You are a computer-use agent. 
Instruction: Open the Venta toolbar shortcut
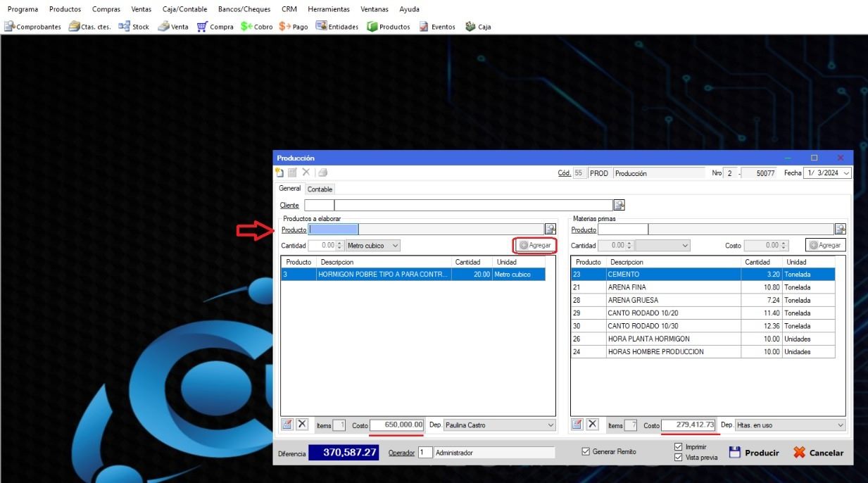coord(172,27)
